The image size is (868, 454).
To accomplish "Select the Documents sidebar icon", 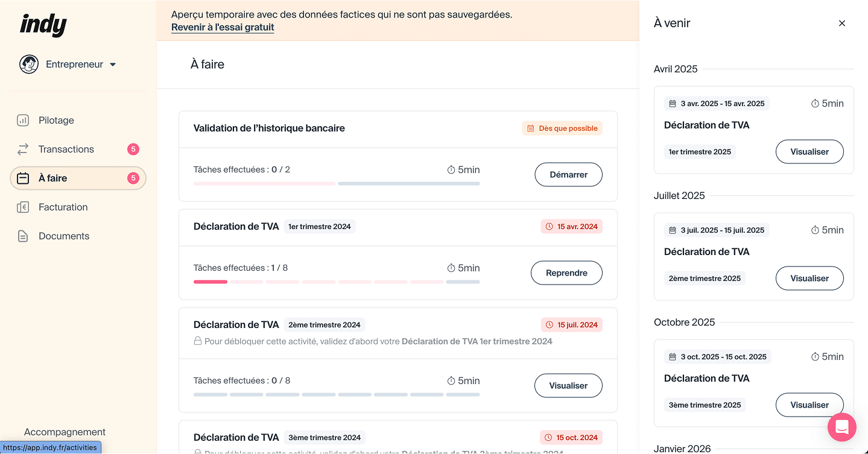I will pos(22,236).
